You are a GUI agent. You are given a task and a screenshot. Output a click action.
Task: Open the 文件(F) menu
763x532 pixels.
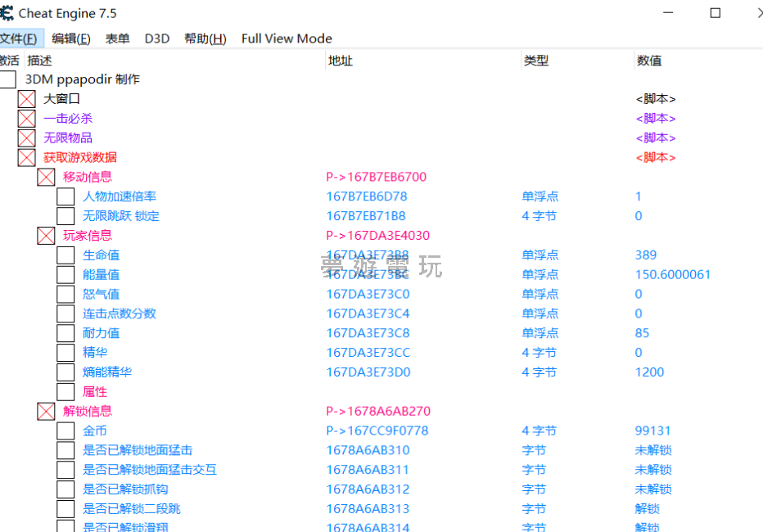19,38
